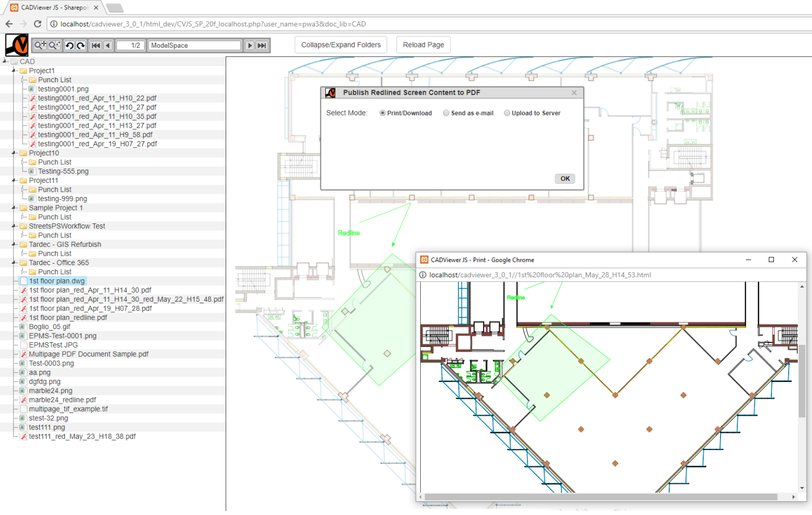Click the zoom extents magnifier icon

tap(40, 45)
